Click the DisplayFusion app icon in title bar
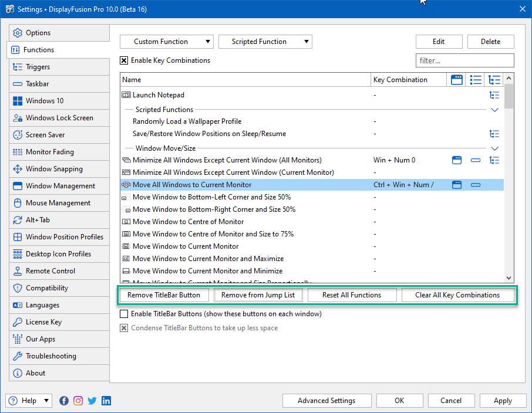Screen dimensions: 532x413 [10, 9]
